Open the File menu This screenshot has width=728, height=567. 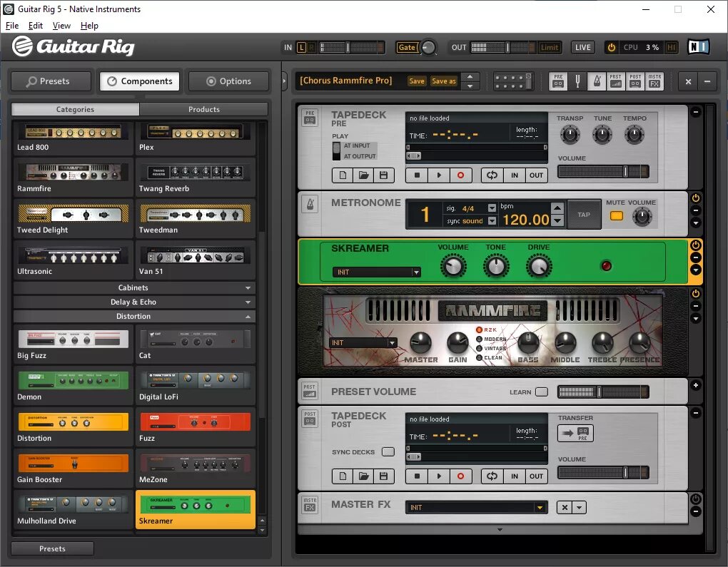12,26
